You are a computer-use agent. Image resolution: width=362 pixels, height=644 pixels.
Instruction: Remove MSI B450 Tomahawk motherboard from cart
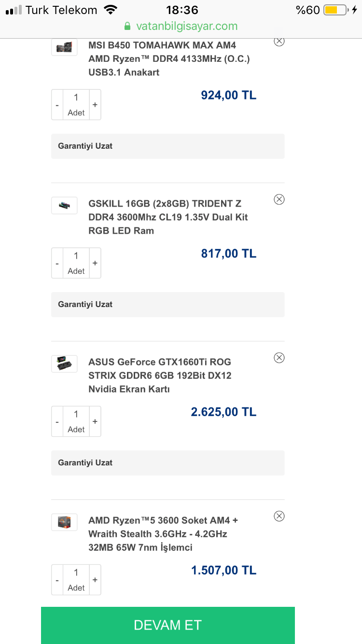tap(279, 42)
